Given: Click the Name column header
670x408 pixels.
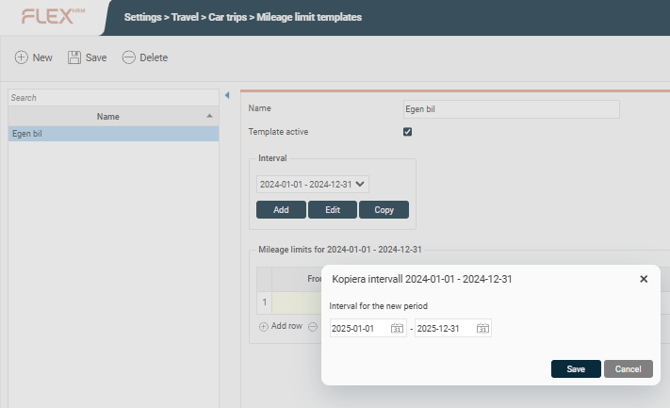Looking at the screenshot, I should click(x=108, y=116).
